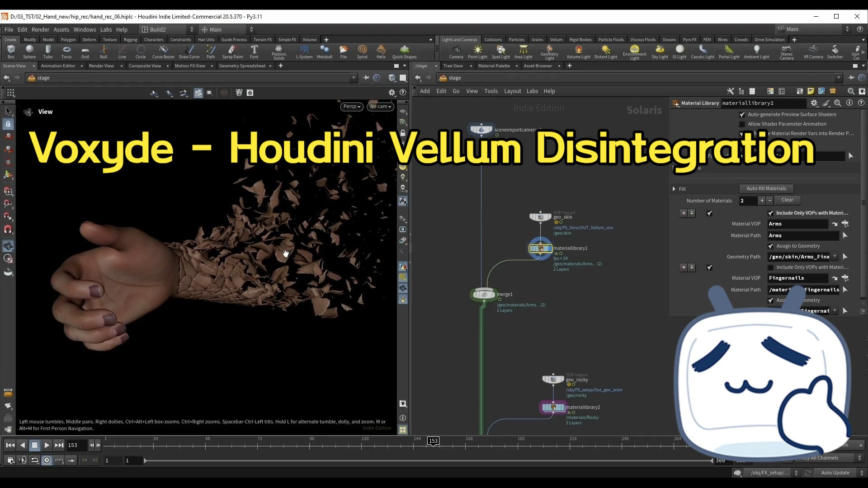Click the range slider end handle
Viewport: 868px width, 488px height.
712,460
